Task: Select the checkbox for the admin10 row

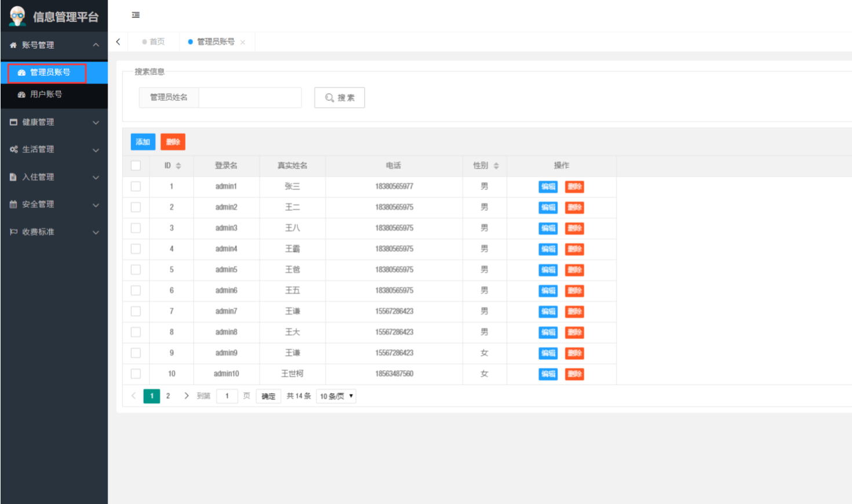Action: [x=136, y=374]
